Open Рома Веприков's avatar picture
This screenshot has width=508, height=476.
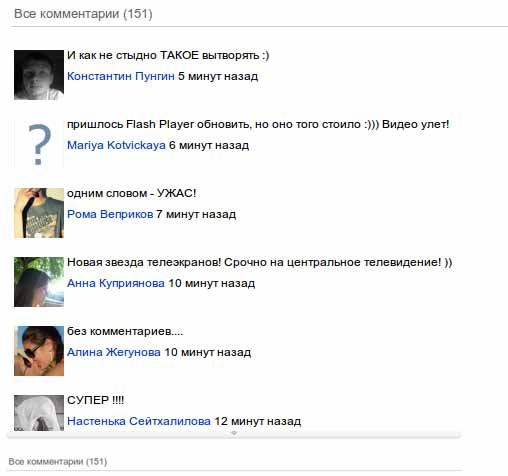tap(39, 213)
